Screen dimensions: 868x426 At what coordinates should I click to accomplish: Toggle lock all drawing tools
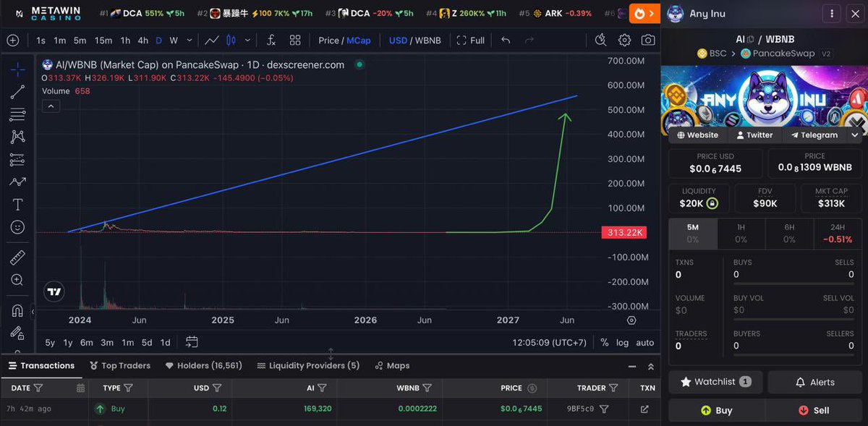17,333
